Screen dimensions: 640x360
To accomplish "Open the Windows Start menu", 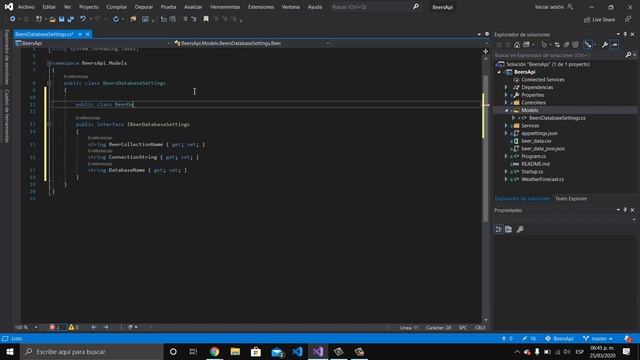I will point(10,351).
